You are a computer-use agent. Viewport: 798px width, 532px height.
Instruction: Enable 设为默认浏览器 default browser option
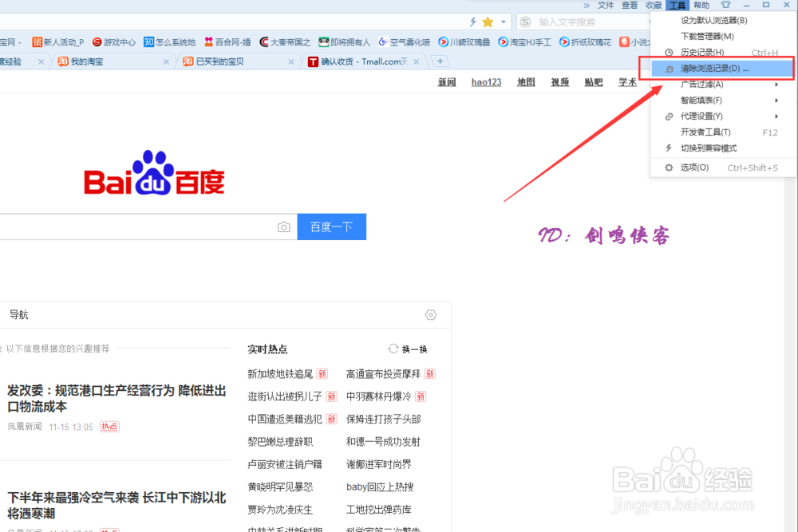(709, 20)
